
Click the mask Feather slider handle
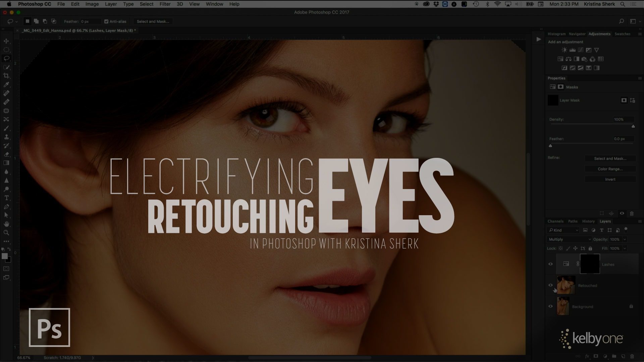click(550, 146)
